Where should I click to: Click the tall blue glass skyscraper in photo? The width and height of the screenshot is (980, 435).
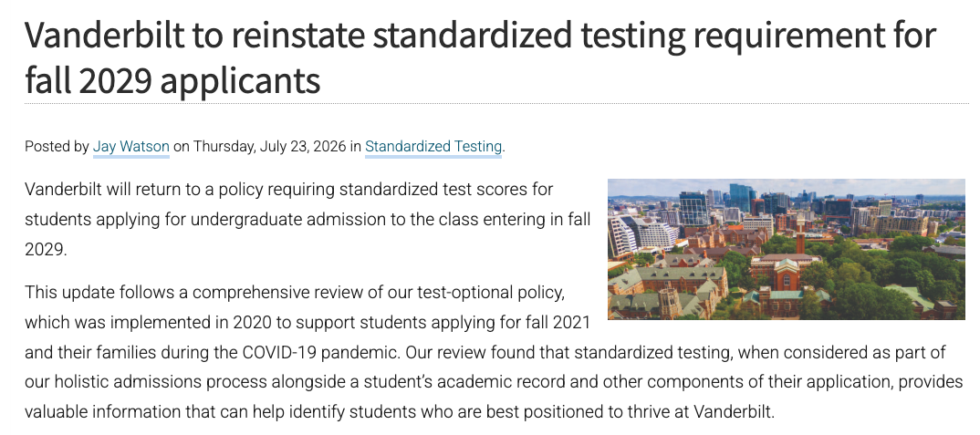coord(740,197)
